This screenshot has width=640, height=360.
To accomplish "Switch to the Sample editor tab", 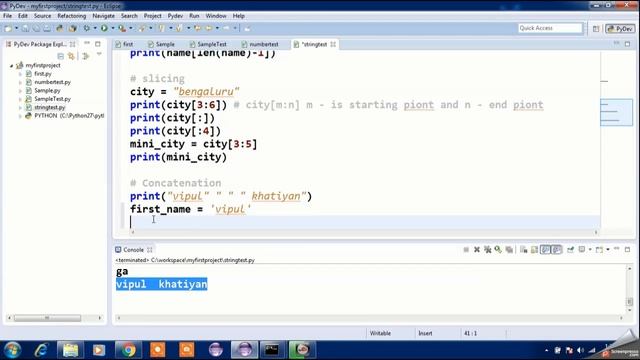I will 162,44.
